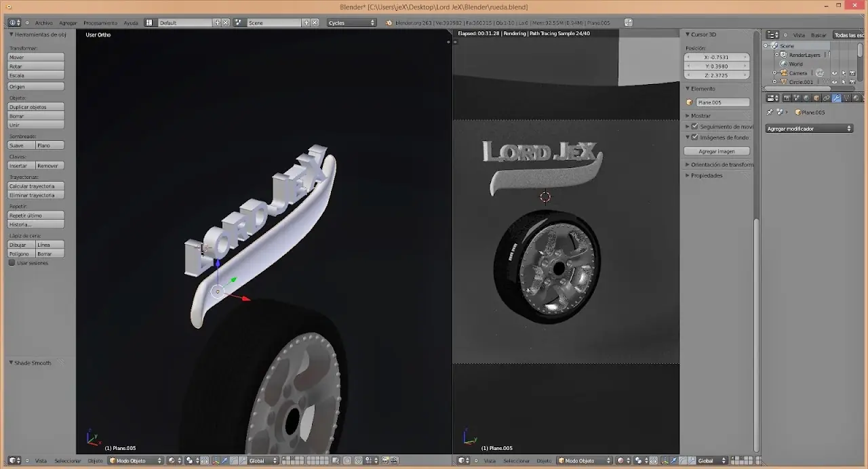This screenshot has width=868, height=469.
Task: Open the Procesamiento menu
Action: (100, 23)
